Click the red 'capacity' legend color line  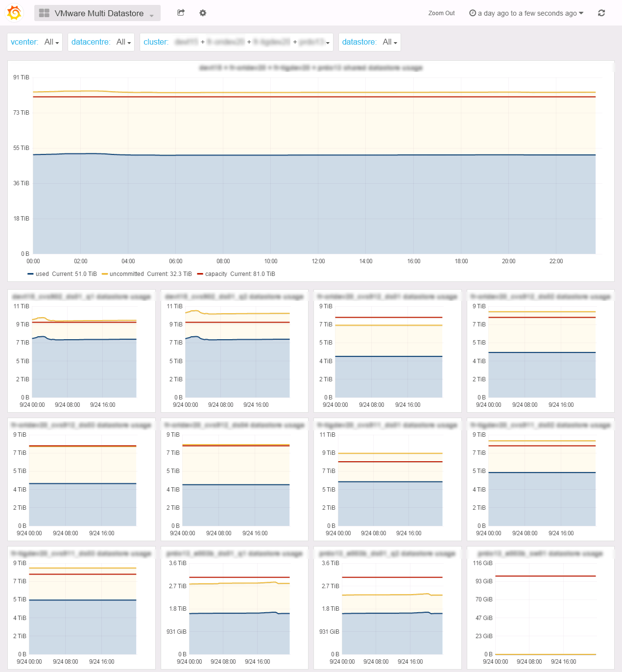200,274
